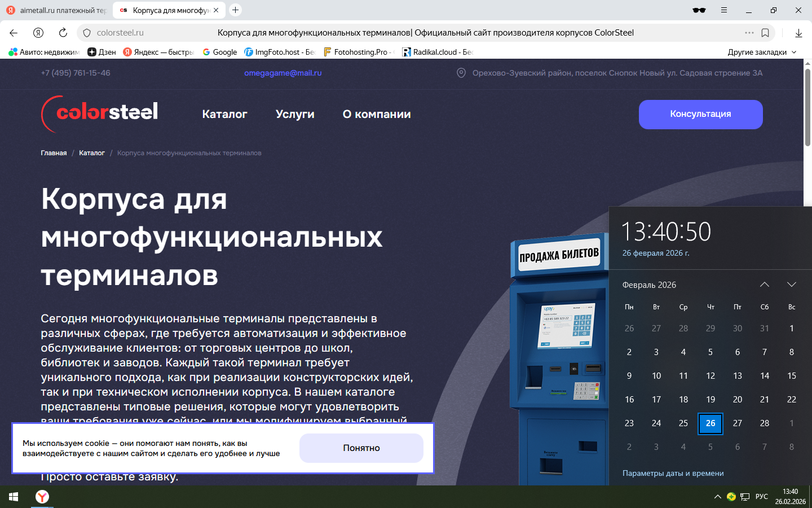The image size is (812, 508).
Task: Open the Radikal.cloud bookmark
Action: 437,52
